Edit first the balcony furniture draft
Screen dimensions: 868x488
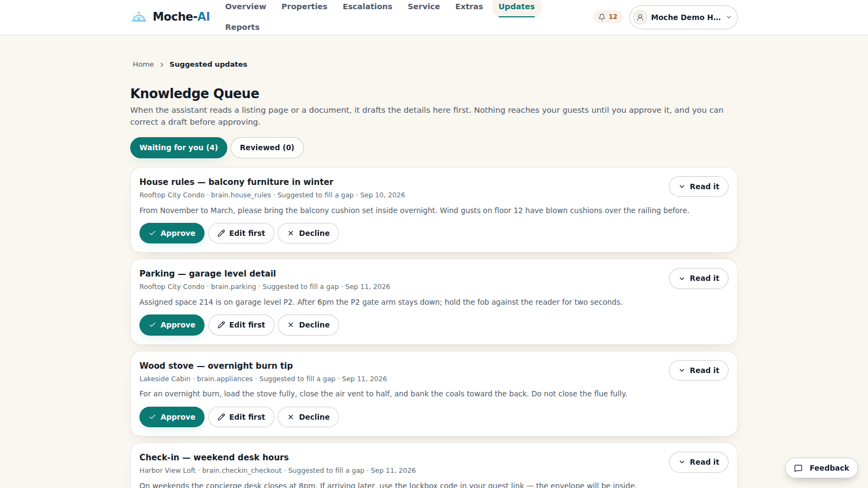tap(241, 233)
